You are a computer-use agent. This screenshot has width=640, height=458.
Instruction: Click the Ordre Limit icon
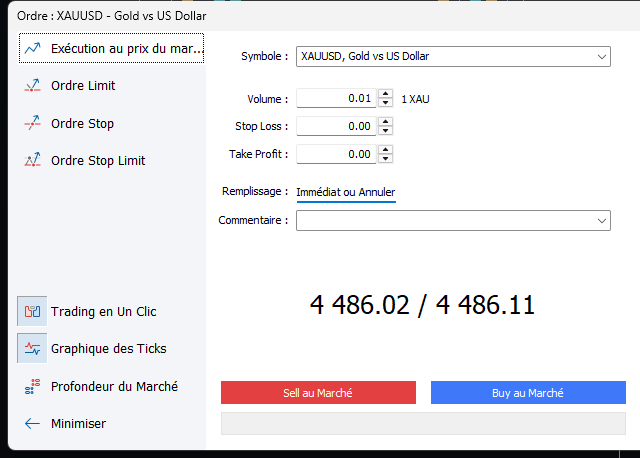click(x=32, y=86)
